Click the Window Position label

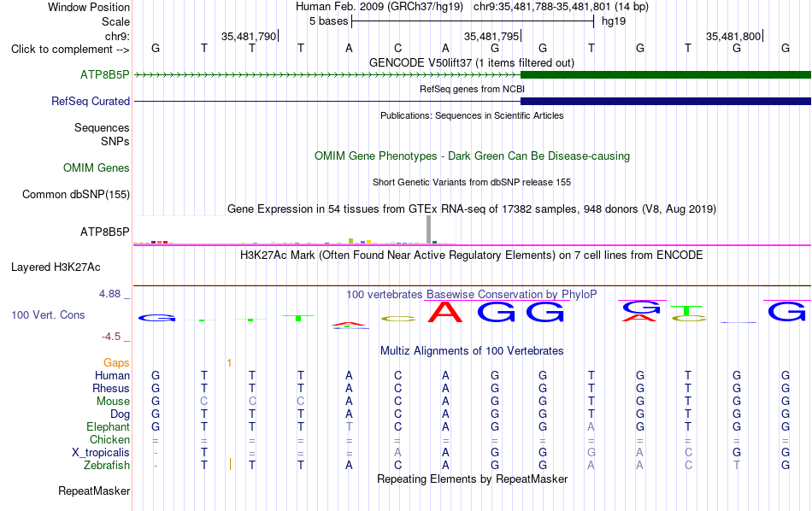pyautogui.click(x=89, y=7)
